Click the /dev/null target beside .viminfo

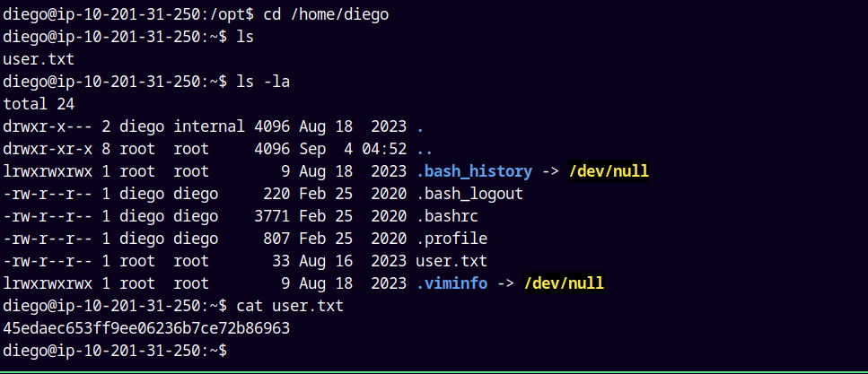[564, 283]
